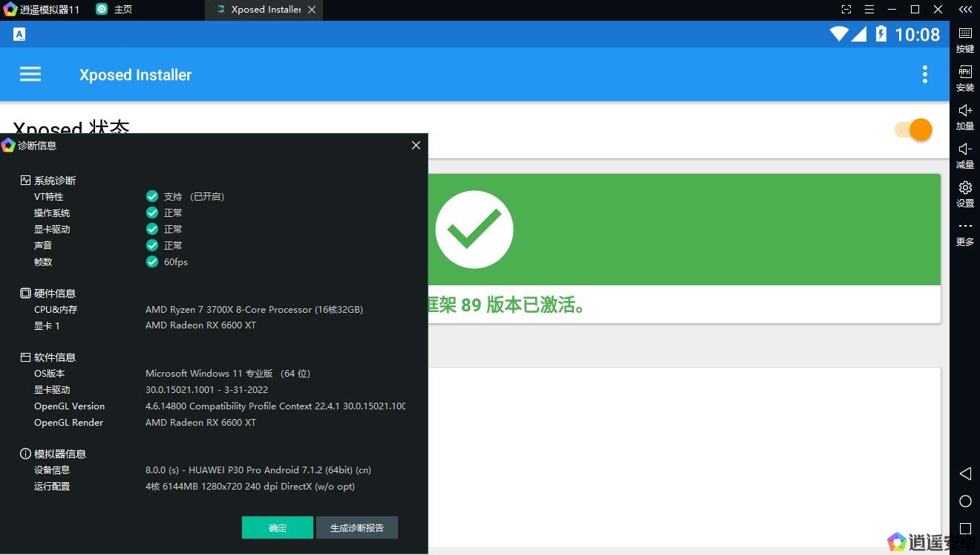980x555 pixels.
Task: Open the 按键 keyboard mapping tool
Action: [965, 39]
